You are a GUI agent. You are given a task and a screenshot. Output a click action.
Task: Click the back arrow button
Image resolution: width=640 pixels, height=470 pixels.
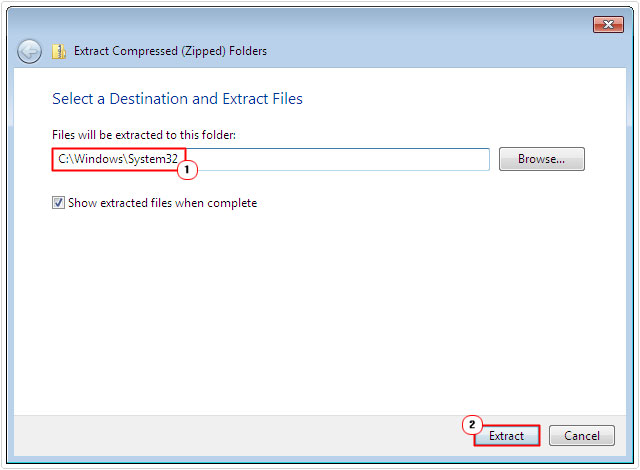coord(29,51)
